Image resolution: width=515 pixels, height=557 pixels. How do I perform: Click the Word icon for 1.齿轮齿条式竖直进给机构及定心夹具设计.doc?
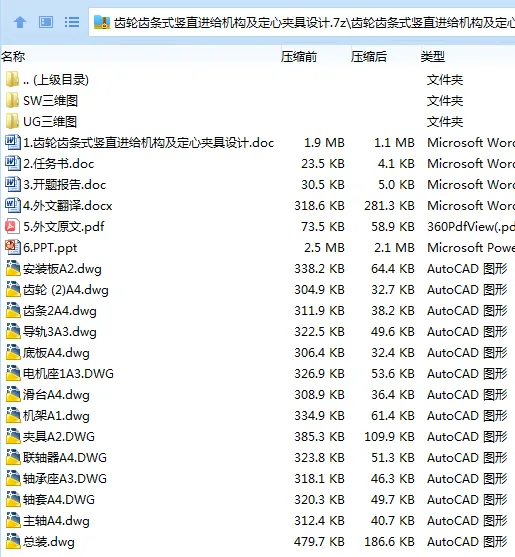pos(13,142)
